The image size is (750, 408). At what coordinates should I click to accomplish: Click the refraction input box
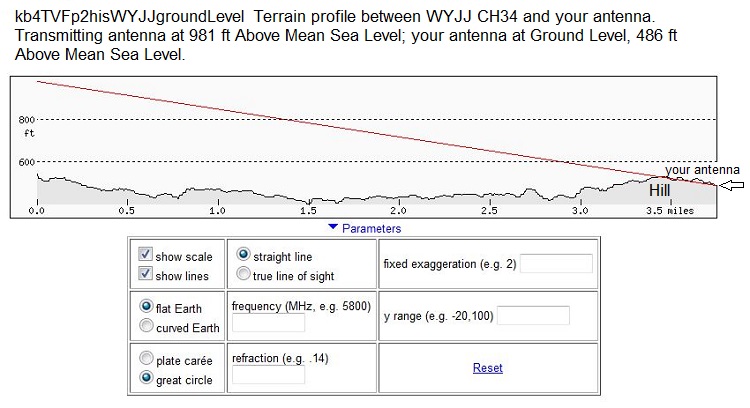pyautogui.click(x=268, y=375)
